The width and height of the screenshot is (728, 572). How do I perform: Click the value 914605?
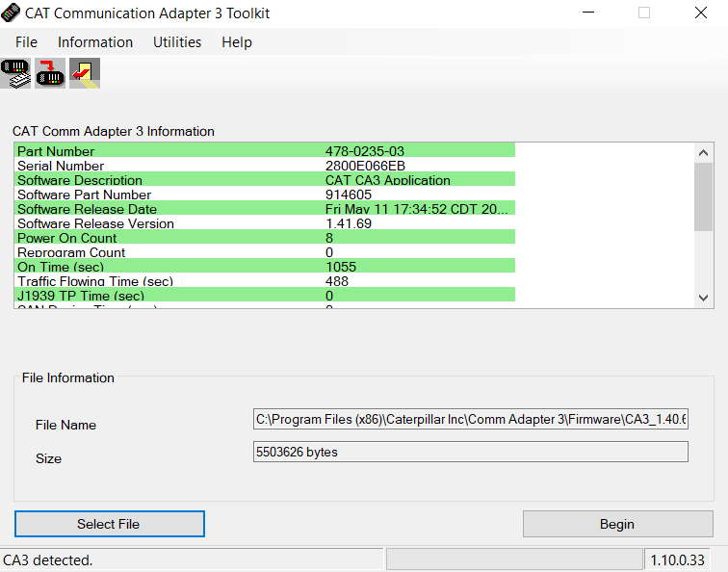coord(349,195)
